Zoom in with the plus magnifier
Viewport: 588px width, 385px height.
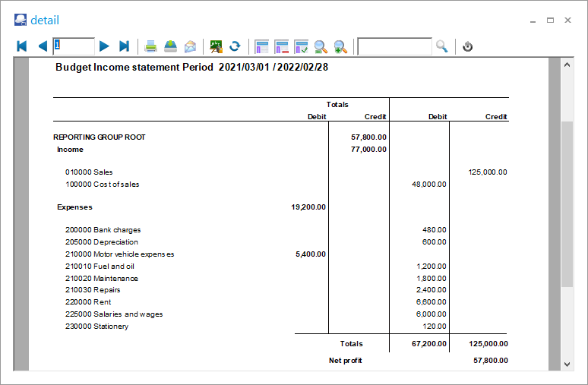point(340,46)
